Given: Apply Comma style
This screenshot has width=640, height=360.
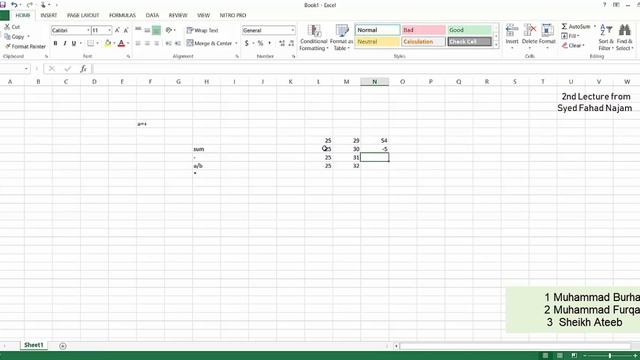Looking at the screenshot, I should point(269,43).
